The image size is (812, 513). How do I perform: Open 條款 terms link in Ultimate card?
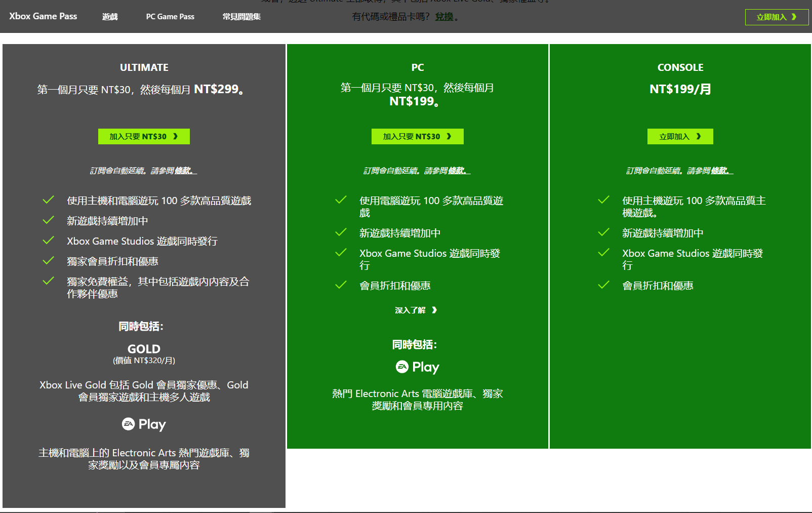coord(186,171)
